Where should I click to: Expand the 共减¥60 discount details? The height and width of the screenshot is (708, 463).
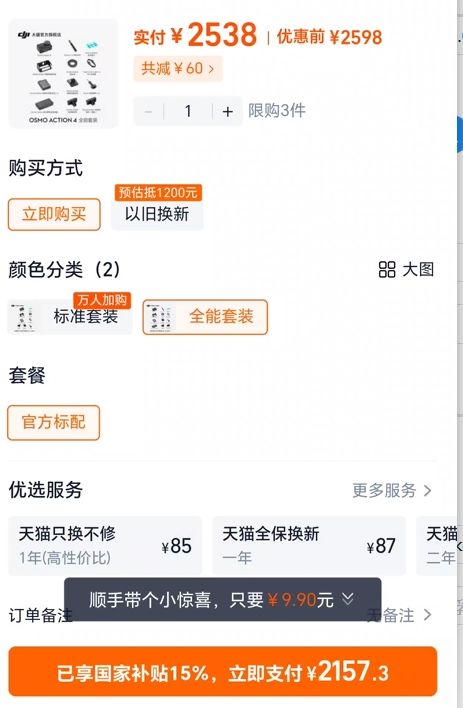pyautogui.click(x=178, y=69)
